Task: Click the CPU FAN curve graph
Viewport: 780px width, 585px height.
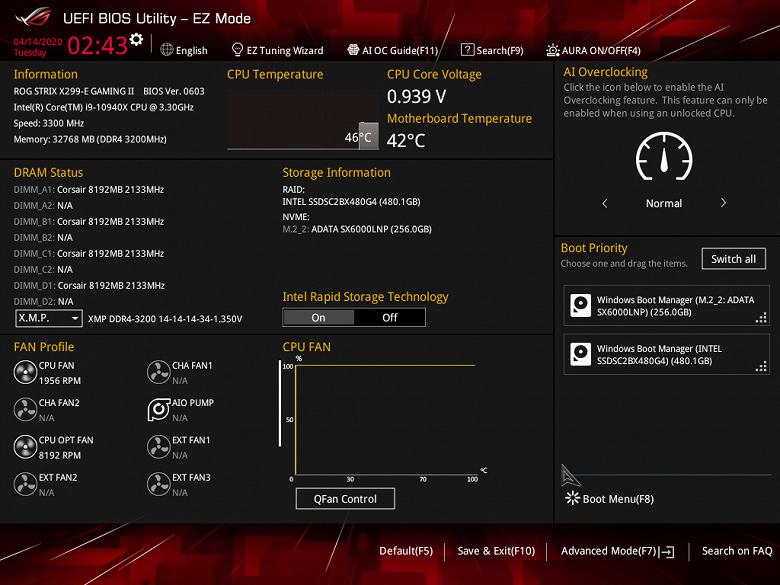Action: click(x=385, y=419)
